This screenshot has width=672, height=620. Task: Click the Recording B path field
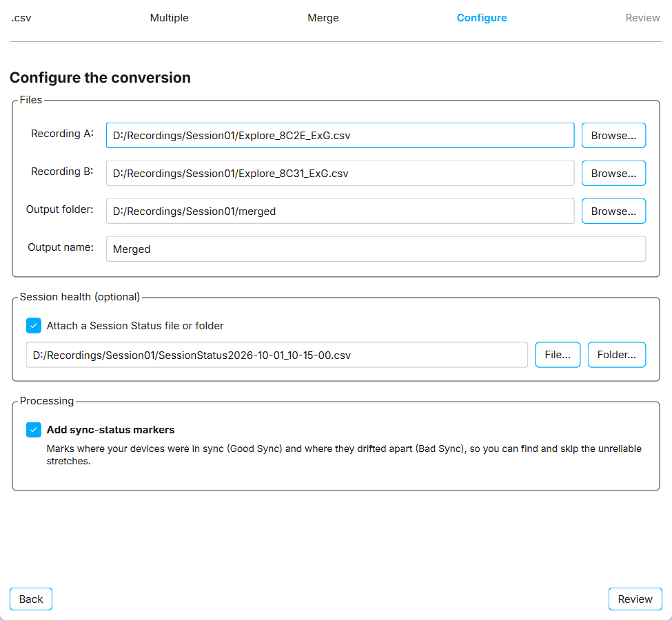(340, 173)
